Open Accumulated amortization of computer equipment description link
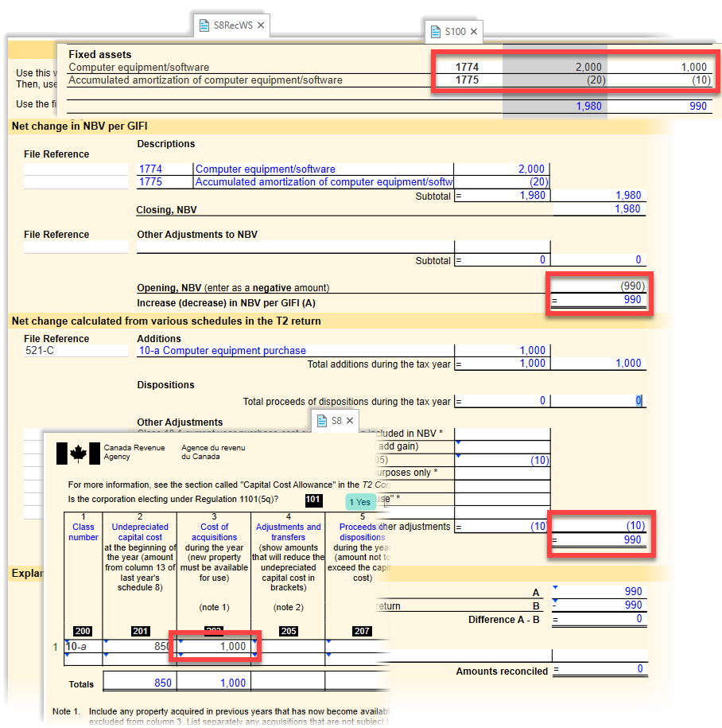Screen dimensions: 722x728 (x=324, y=181)
